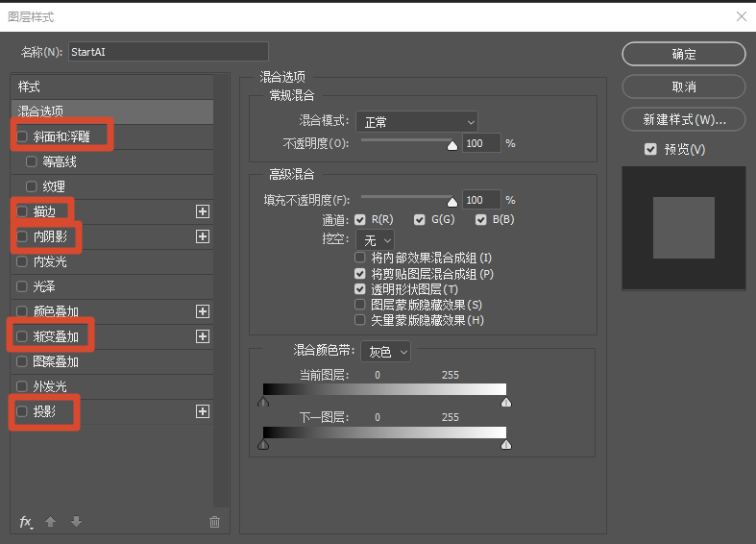This screenshot has height=544, width=756.
Task: Enable the 外发光 checkbox
Action: pyautogui.click(x=22, y=386)
